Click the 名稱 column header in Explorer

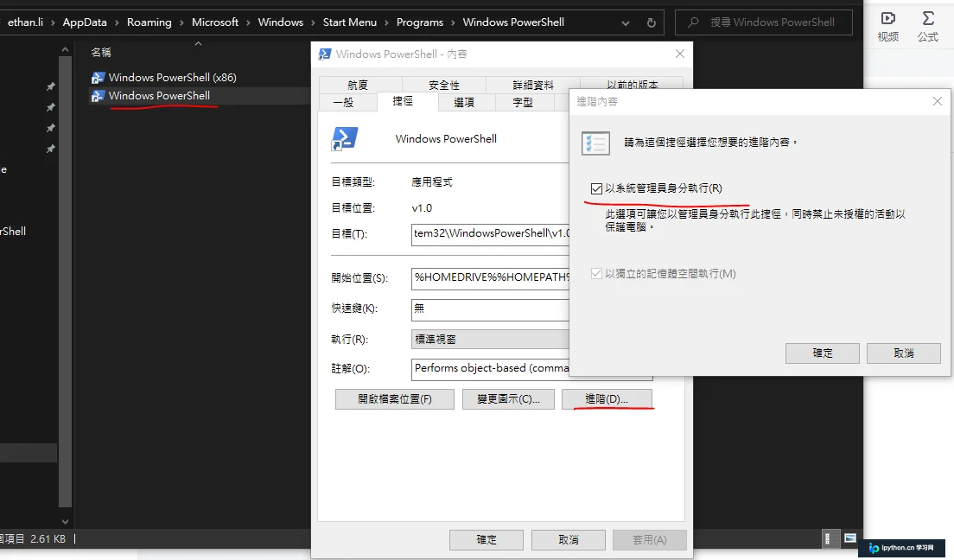101,53
